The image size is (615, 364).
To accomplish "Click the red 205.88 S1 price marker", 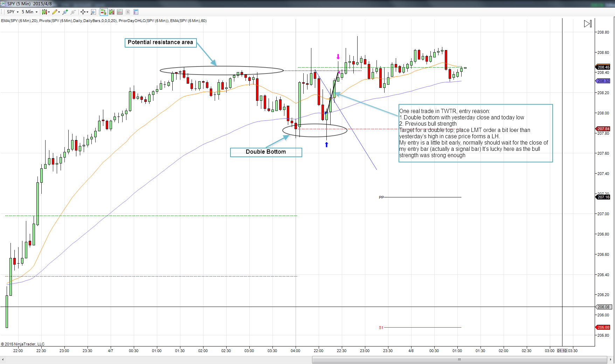I will coord(603,327).
